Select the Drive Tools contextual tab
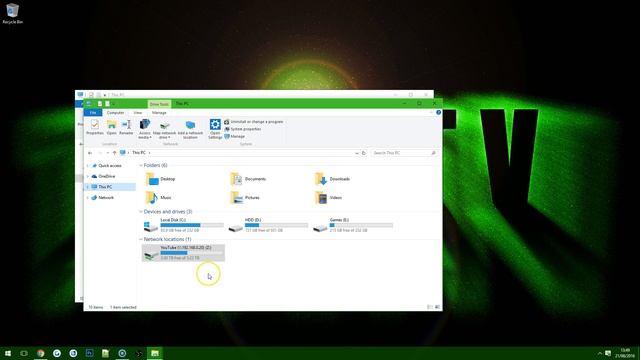 159,104
